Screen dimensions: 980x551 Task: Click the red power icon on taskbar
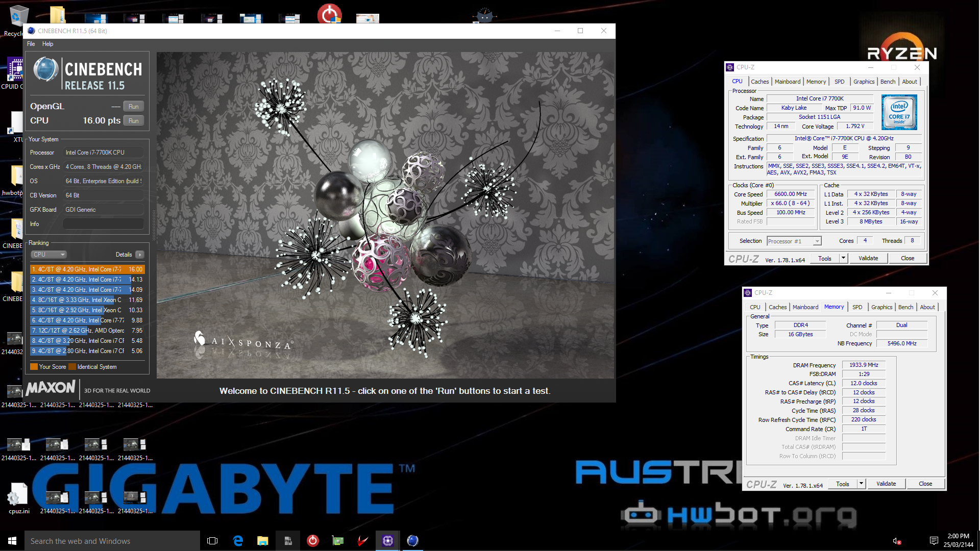tap(313, 541)
